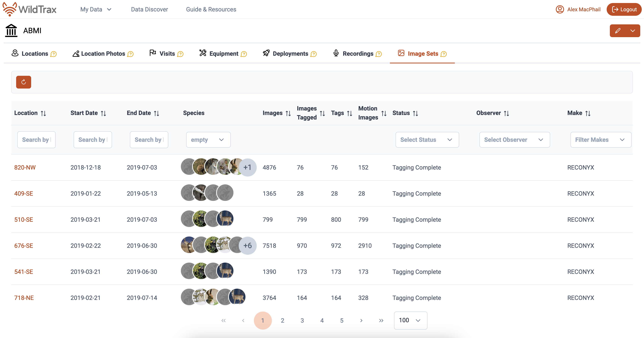Click the orange refresh icon button
Screen dimensions: 644x338
23,82
